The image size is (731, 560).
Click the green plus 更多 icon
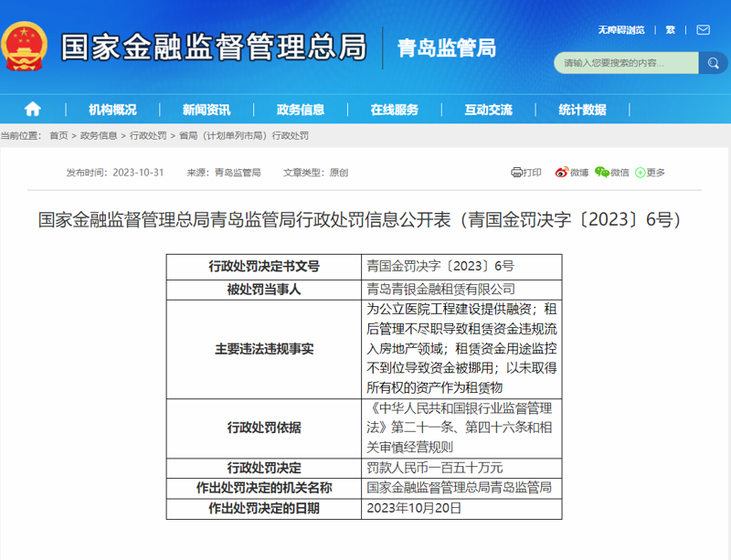point(641,173)
